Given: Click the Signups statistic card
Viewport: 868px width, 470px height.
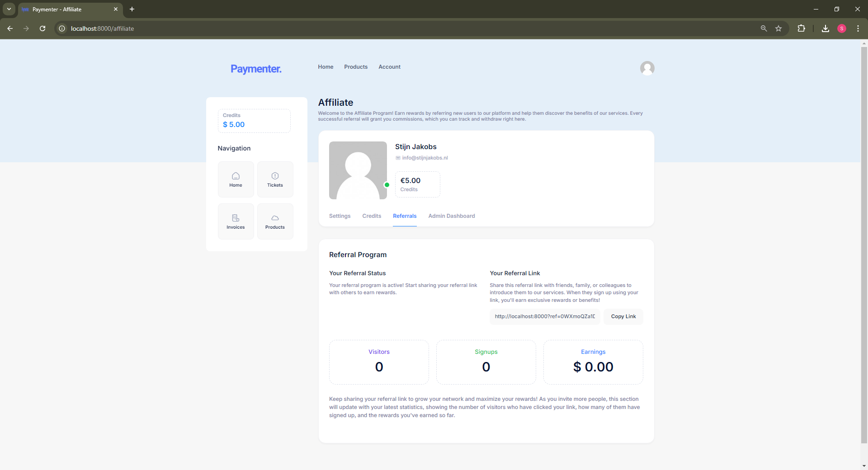Looking at the screenshot, I should point(486,362).
